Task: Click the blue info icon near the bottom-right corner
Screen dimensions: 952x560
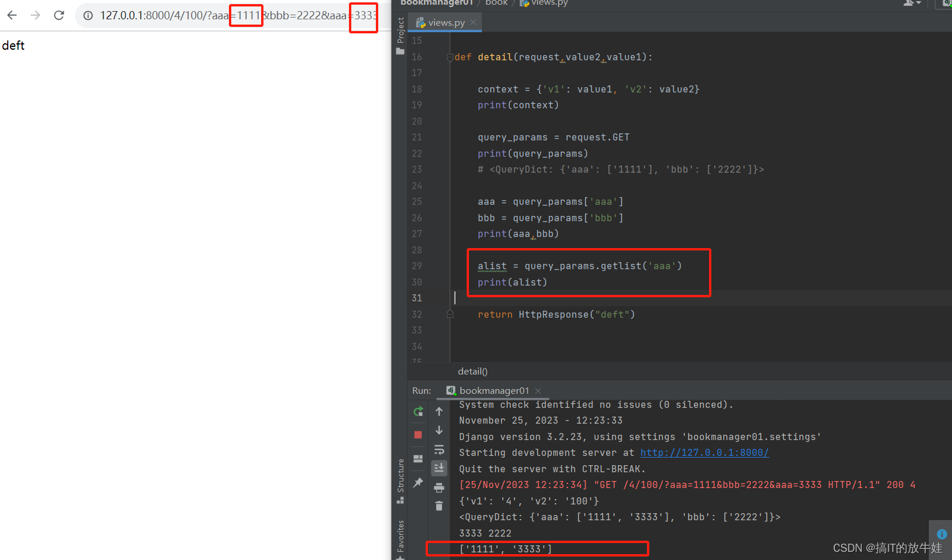Action: (942, 534)
